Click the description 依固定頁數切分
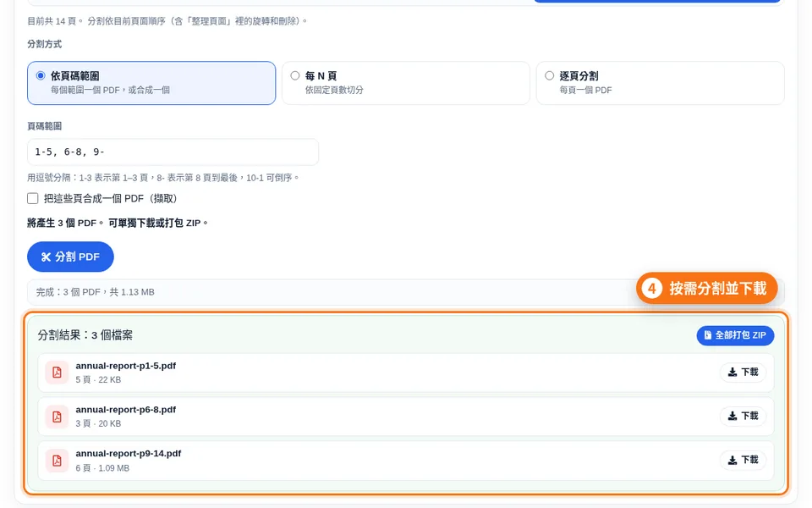 [334, 91]
